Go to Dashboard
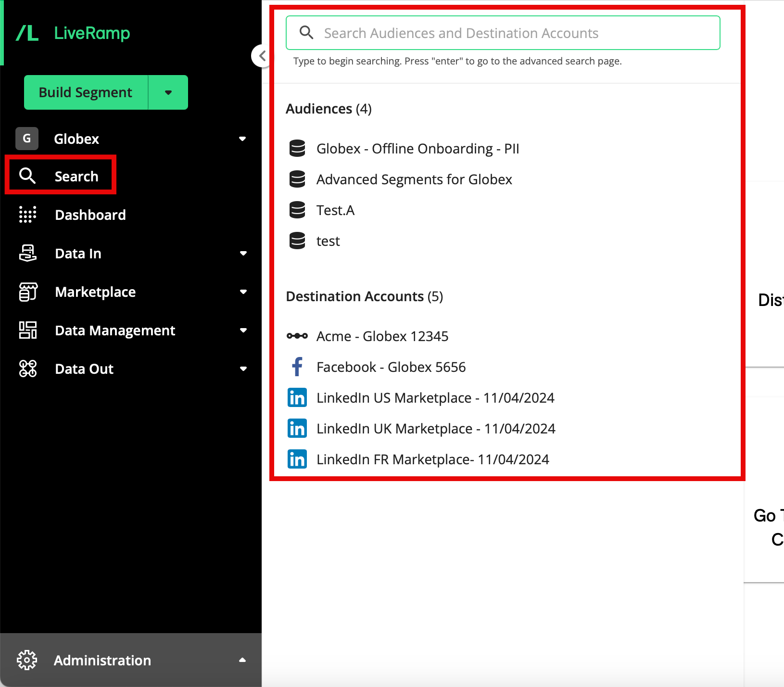The image size is (784, 687). point(90,215)
